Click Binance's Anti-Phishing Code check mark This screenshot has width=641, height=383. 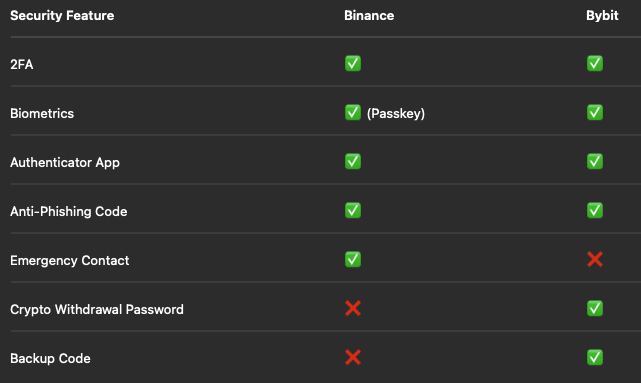click(x=353, y=211)
